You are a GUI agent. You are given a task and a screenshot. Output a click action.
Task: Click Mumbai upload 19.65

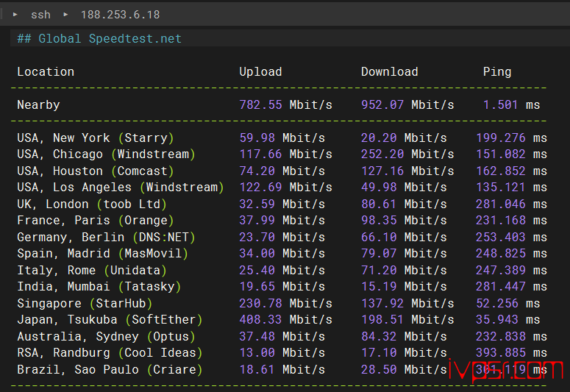click(257, 287)
